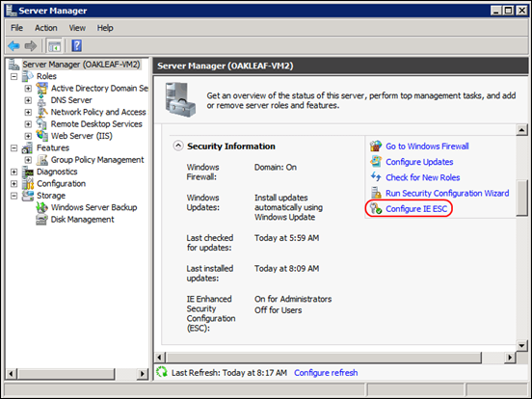Click the Check for New Roles icon
Viewport: 532px width, 399px height.
click(x=376, y=176)
